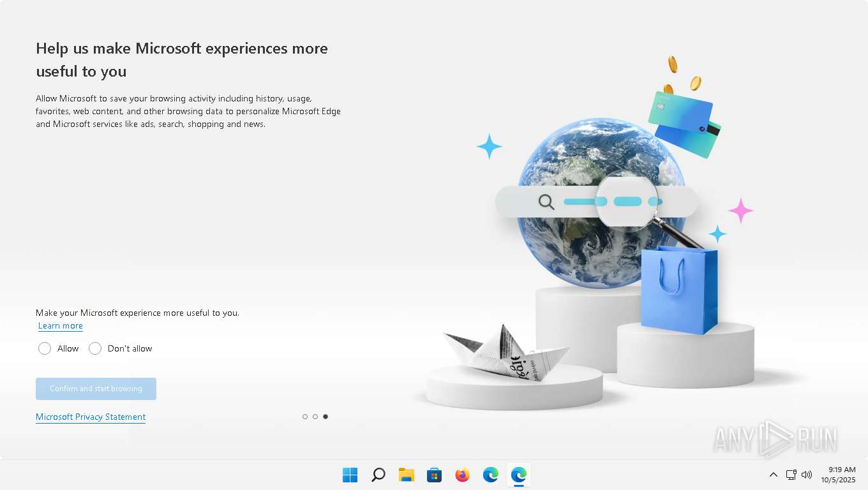Open the clock showing 9:19 AM
This screenshot has width=868, height=490.
[x=838, y=475]
